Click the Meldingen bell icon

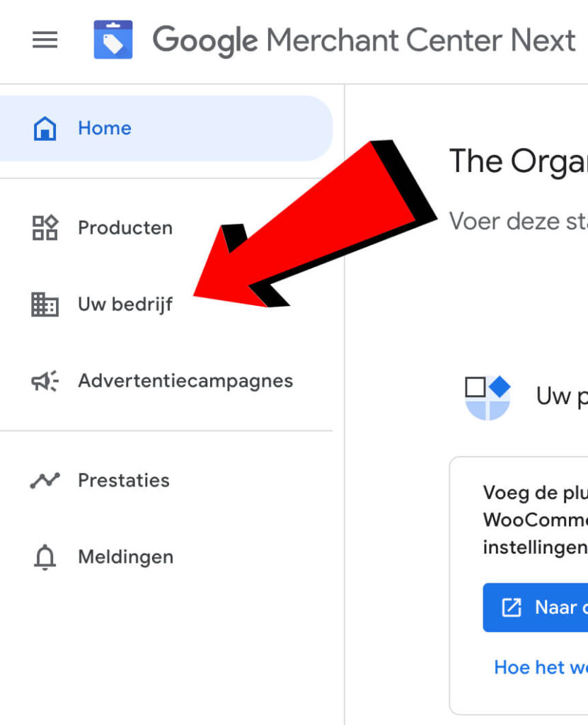(45, 558)
